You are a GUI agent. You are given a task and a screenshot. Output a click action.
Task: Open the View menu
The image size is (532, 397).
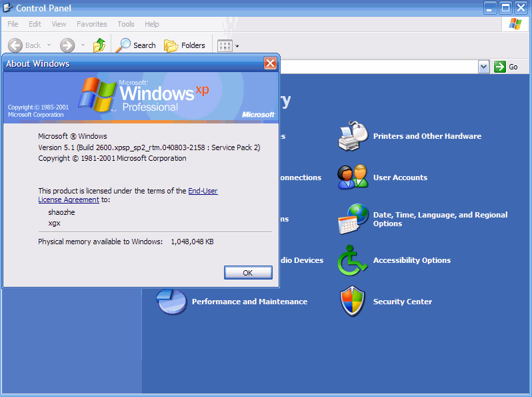(x=59, y=24)
